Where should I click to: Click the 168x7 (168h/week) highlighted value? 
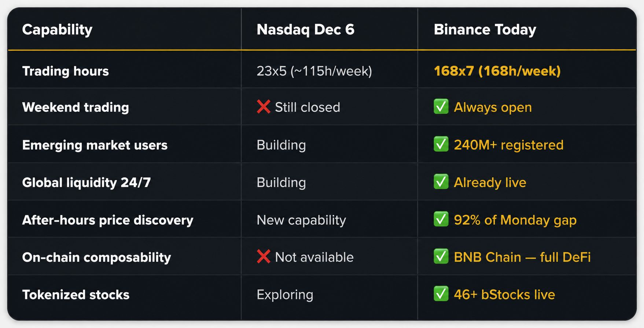pos(497,71)
